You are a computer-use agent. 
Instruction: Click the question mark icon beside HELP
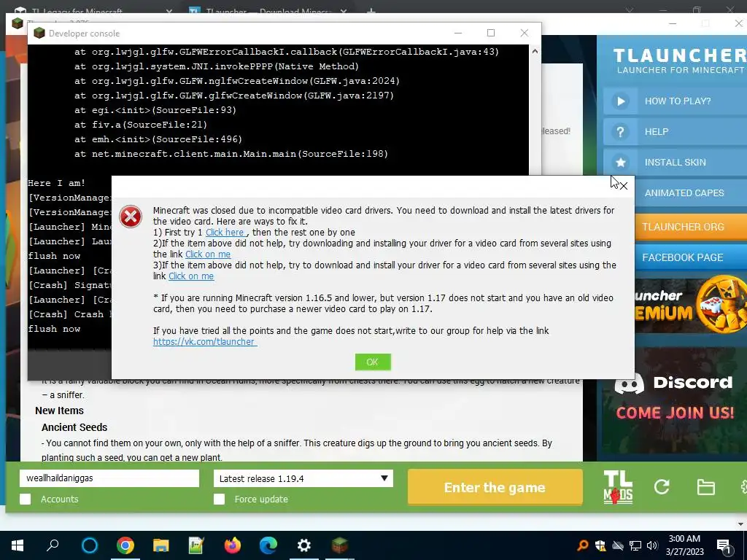point(620,132)
